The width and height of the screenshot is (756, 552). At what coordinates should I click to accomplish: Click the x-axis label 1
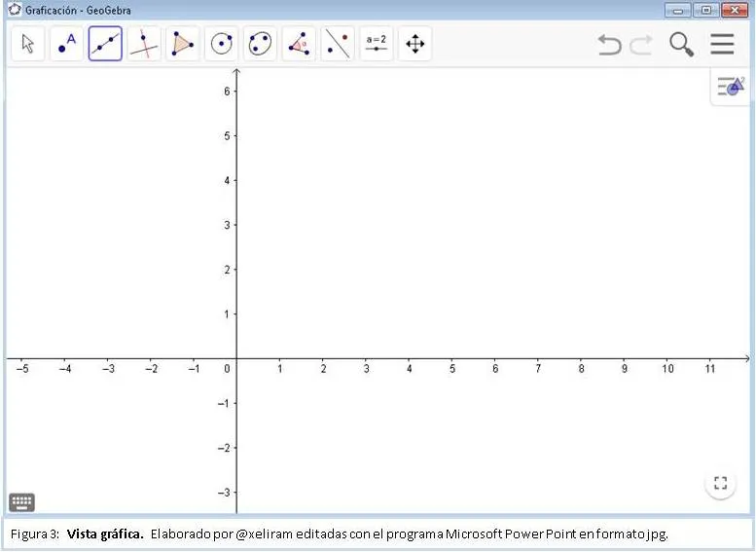[x=280, y=369]
